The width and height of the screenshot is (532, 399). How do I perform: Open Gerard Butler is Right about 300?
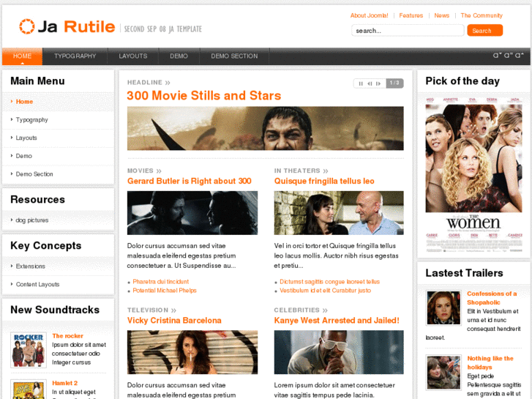click(190, 181)
